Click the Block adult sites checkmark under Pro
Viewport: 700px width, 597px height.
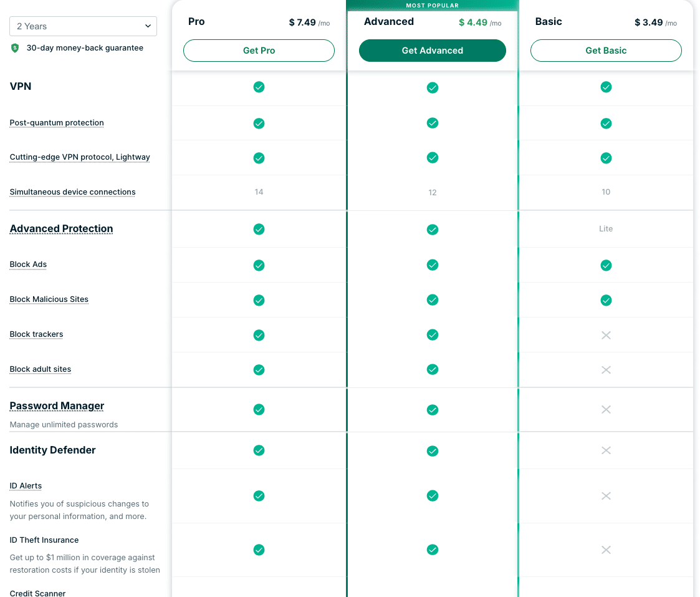[259, 369]
